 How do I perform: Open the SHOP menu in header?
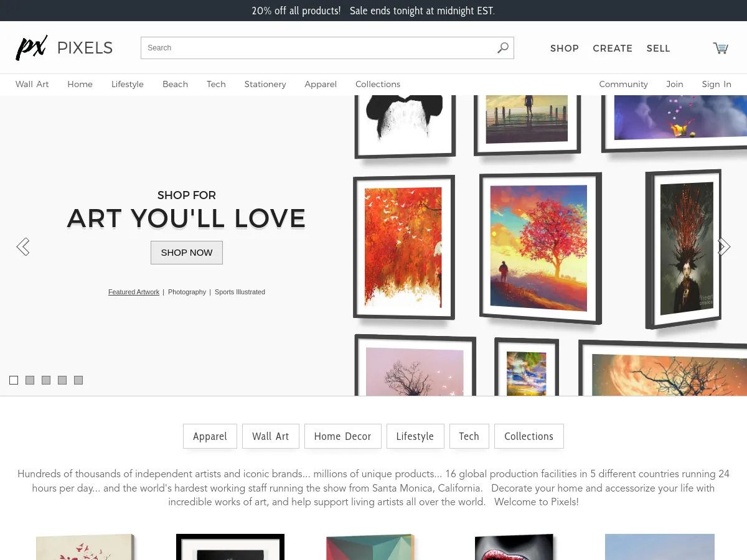click(565, 48)
